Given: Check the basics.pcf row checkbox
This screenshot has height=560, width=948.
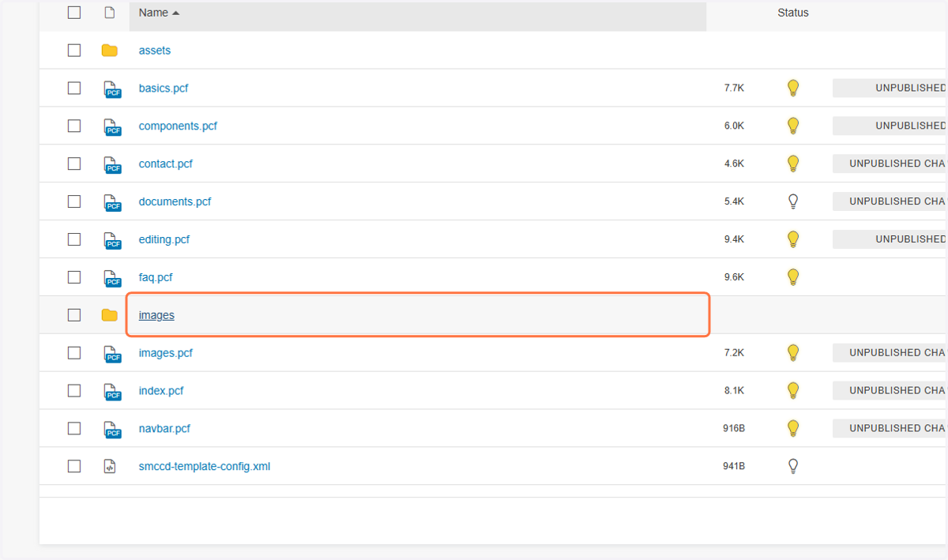Looking at the screenshot, I should point(74,88).
